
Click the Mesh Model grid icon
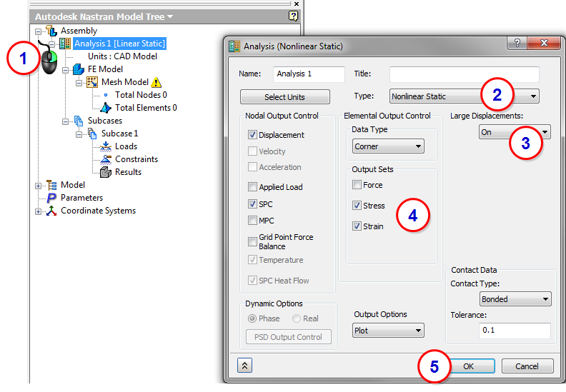point(92,82)
